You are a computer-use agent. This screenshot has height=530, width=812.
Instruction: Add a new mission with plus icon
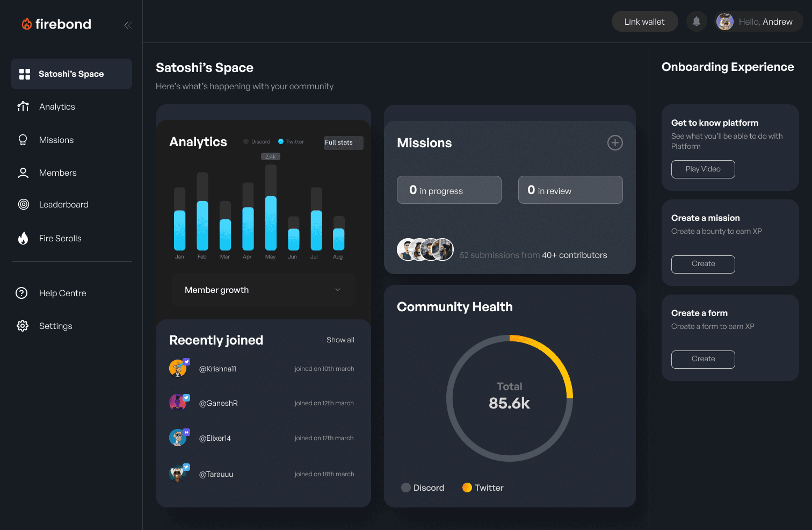pos(615,142)
